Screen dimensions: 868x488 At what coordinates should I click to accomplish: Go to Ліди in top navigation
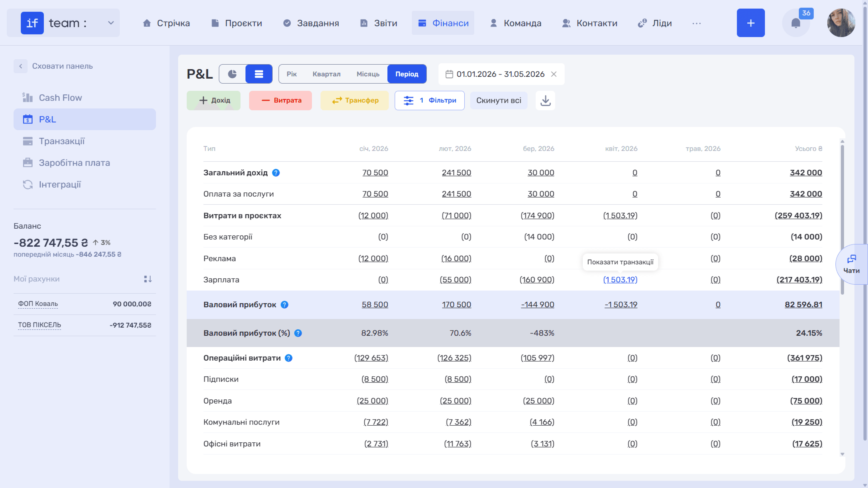[x=655, y=23]
